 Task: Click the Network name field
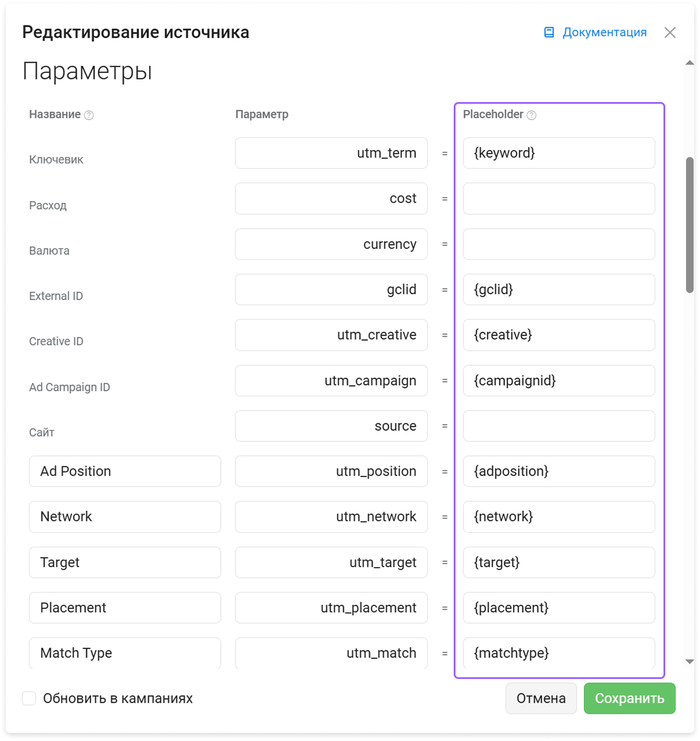click(125, 517)
